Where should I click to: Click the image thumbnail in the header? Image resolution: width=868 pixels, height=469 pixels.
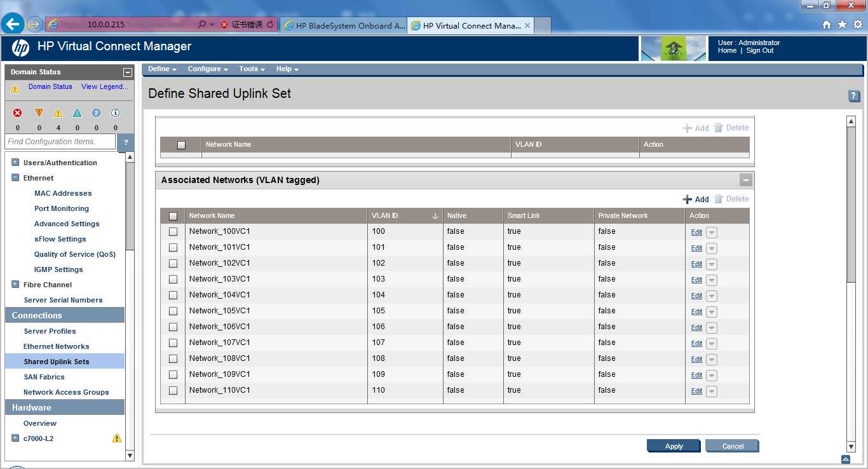[674, 48]
